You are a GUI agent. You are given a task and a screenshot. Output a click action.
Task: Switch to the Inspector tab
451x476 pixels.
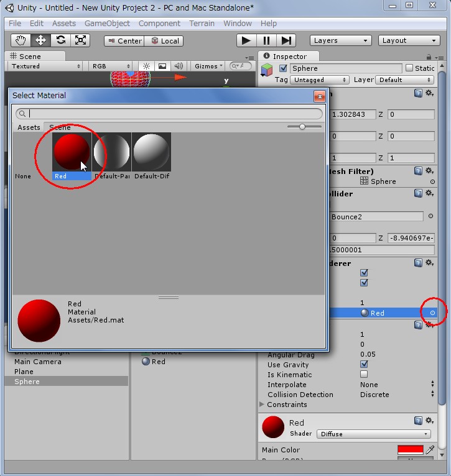click(x=289, y=56)
